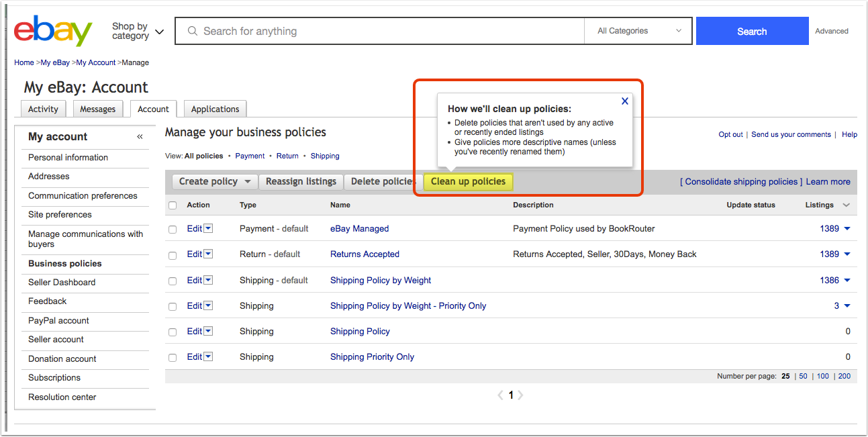The image size is (868, 437).
Task: Open Create policy dropdown
Action: pyautogui.click(x=215, y=181)
